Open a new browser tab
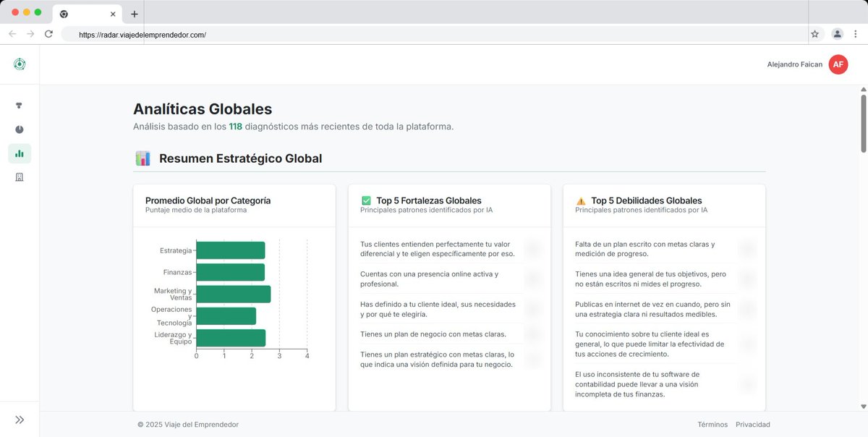 [x=135, y=14]
